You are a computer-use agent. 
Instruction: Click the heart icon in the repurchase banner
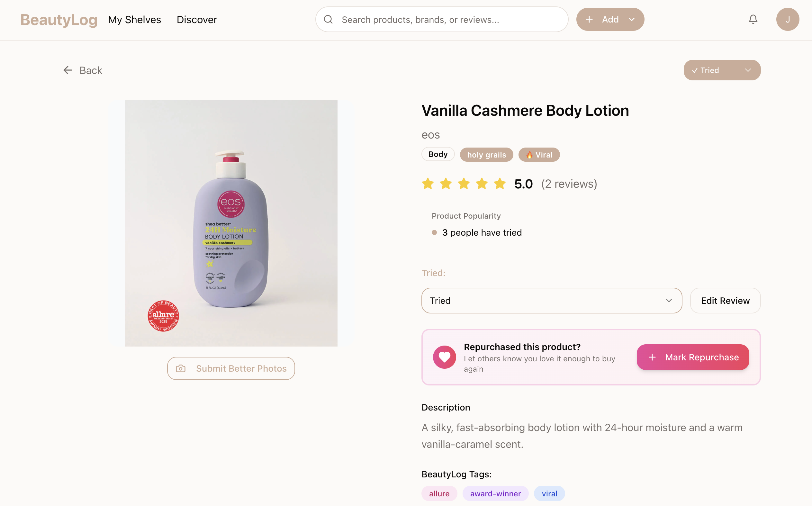tap(444, 357)
